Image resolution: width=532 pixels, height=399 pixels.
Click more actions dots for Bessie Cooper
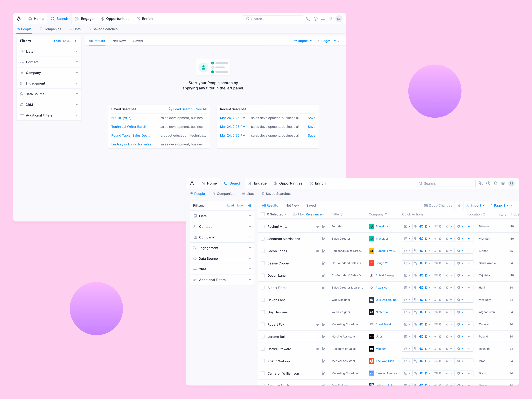coord(470,263)
